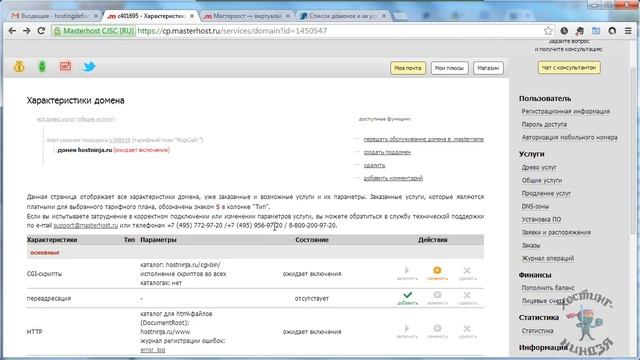Switch to the Список доменов tab
Viewport: 640px width, 360px height.
click(341, 16)
